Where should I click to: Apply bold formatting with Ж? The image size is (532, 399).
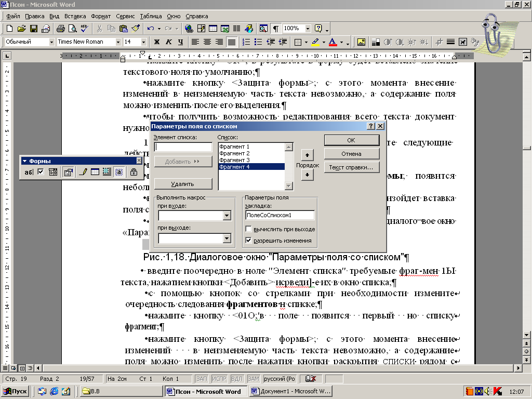click(156, 42)
